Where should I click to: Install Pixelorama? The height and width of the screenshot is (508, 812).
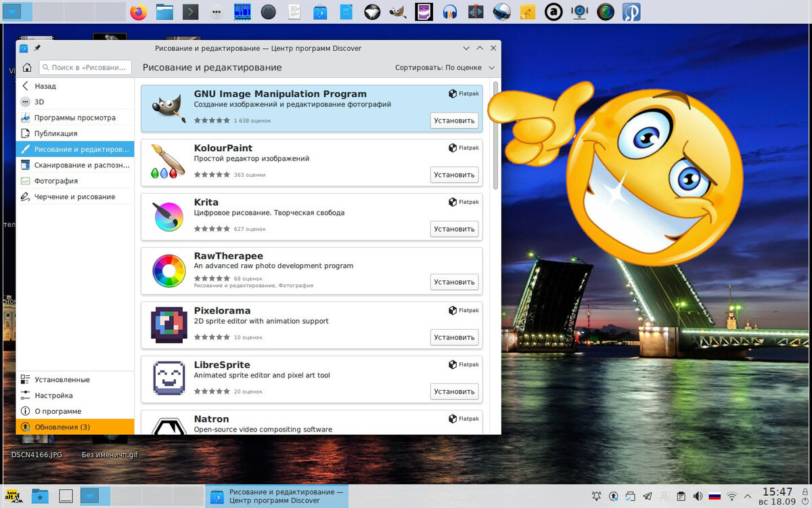[x=454, y=337]
